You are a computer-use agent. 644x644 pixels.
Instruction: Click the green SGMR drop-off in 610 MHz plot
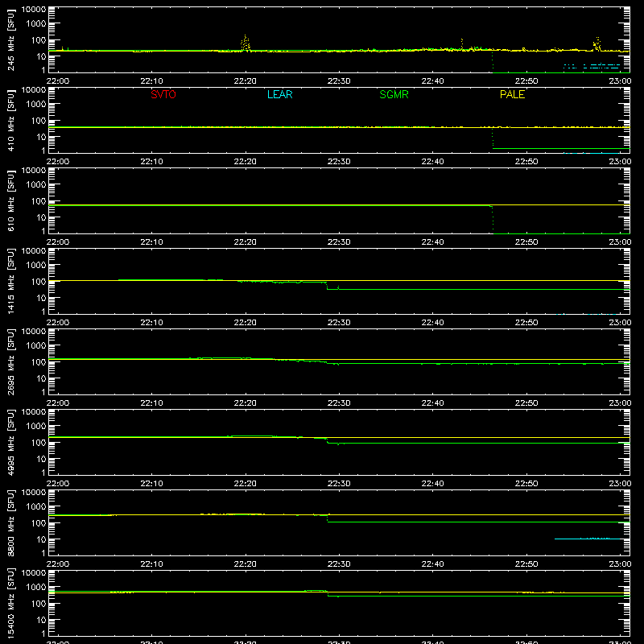click(493, 220)
